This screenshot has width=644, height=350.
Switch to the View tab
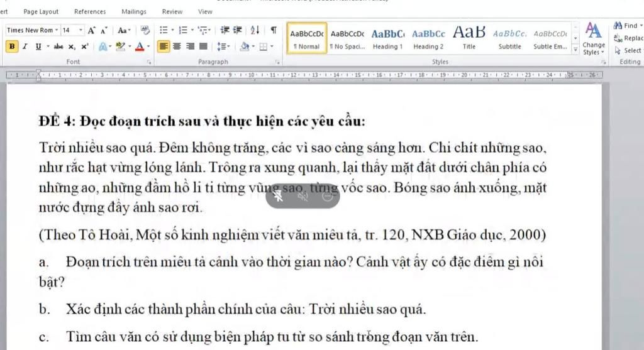[205, 11]
